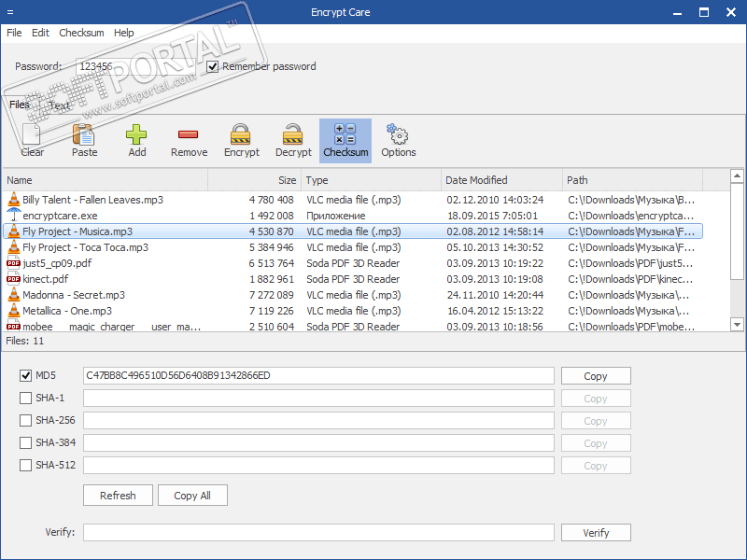Sort by the Path column header
The image size is (747, 560).
click(x=633, y=180)
